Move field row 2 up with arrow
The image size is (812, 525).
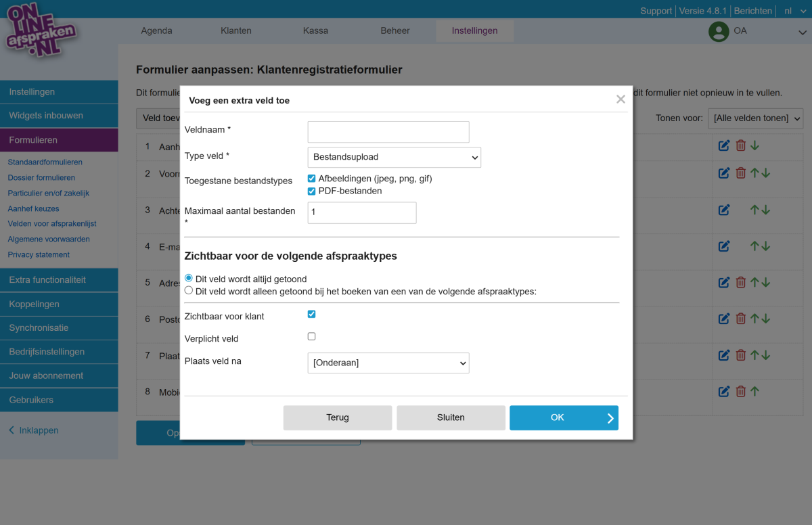click(x=755, y=173)
